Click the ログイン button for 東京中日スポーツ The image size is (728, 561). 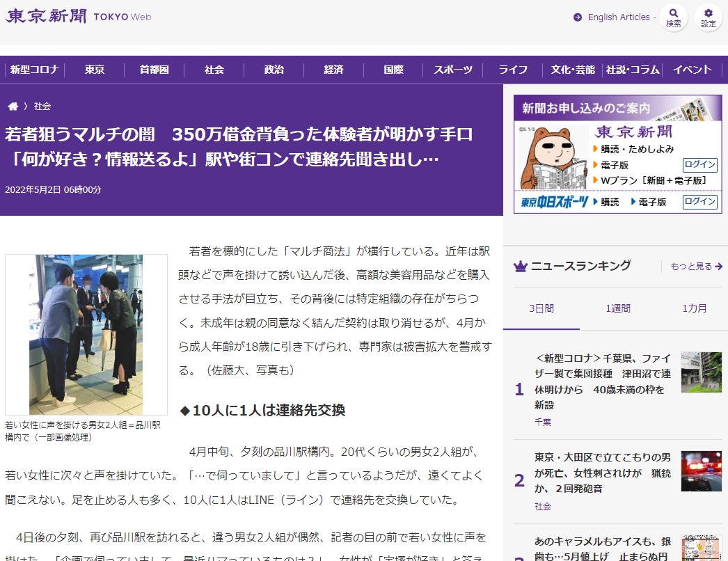[x=699, y=202]
